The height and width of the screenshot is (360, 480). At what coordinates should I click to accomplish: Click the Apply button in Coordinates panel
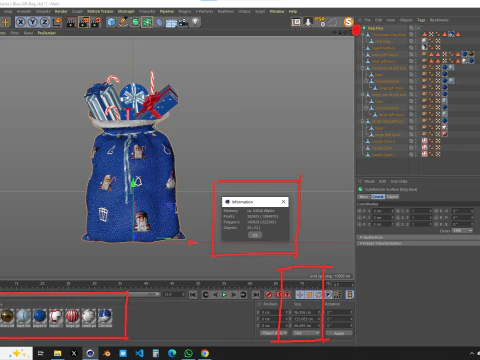339,333
